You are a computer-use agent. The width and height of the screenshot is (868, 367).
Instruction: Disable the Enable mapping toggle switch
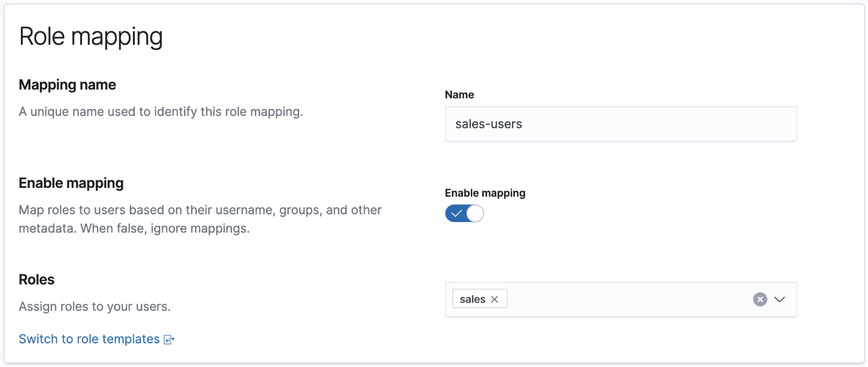464,213
